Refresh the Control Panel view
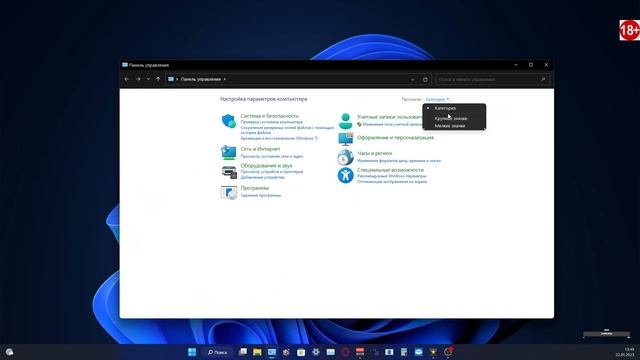This screenshot has width=640, height=360. click(x=425, y=80)
